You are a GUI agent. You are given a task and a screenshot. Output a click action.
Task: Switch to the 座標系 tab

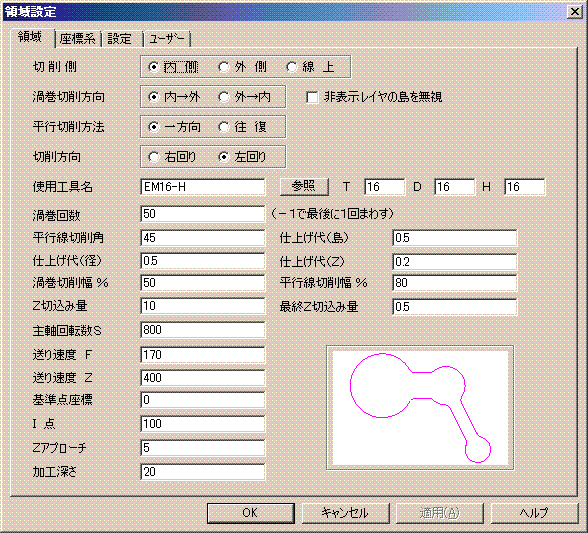coord(78,39)
